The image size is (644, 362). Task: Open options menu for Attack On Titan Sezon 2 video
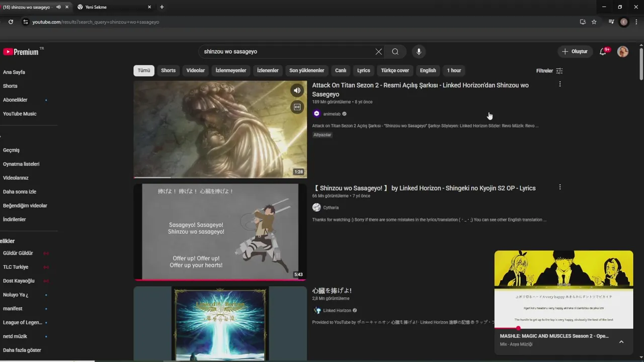coord(560,84)
